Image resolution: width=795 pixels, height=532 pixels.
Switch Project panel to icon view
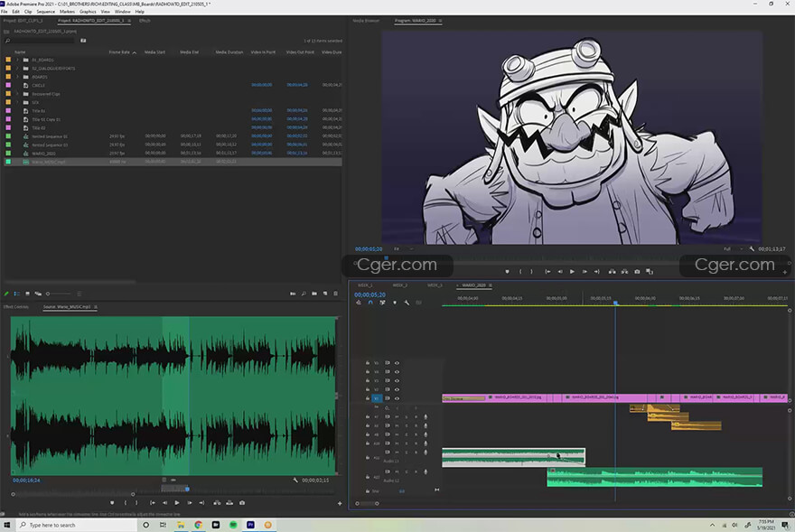click(x=27, y=294)
